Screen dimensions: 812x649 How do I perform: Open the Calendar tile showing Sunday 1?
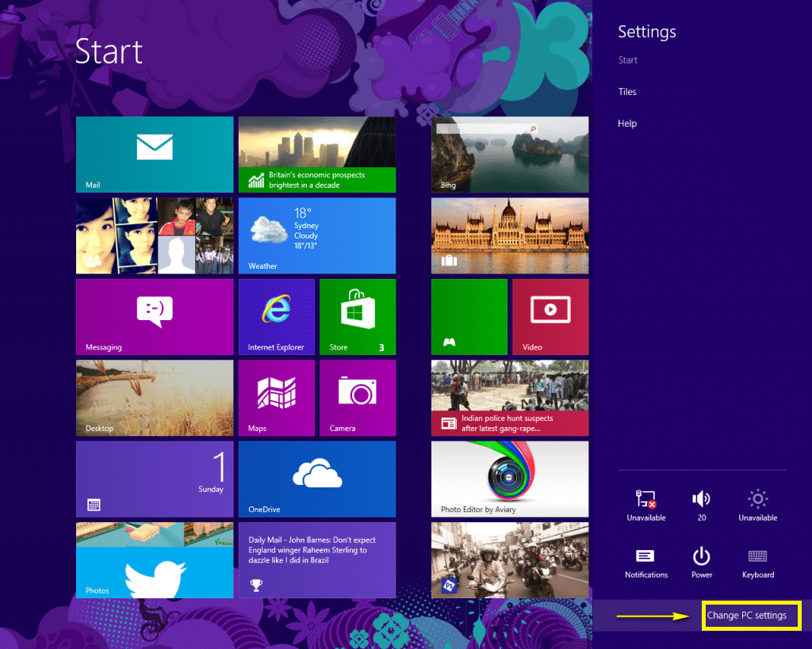155,479
